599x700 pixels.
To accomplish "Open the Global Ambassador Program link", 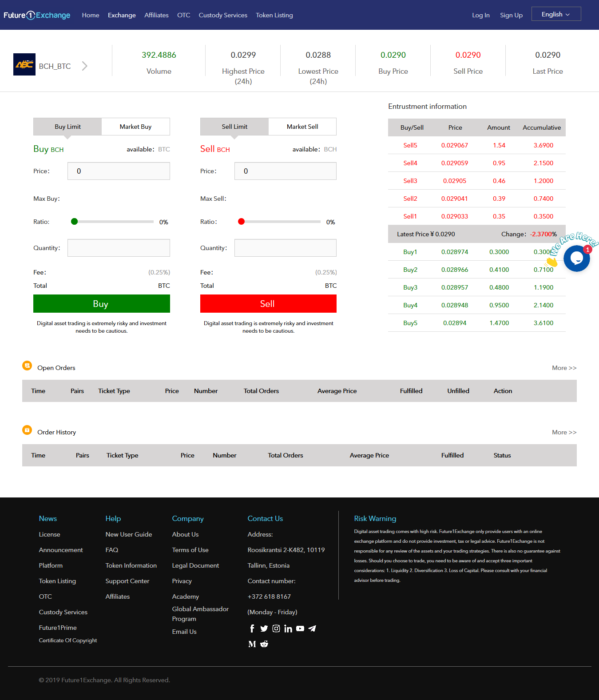I will coord(200,614).
